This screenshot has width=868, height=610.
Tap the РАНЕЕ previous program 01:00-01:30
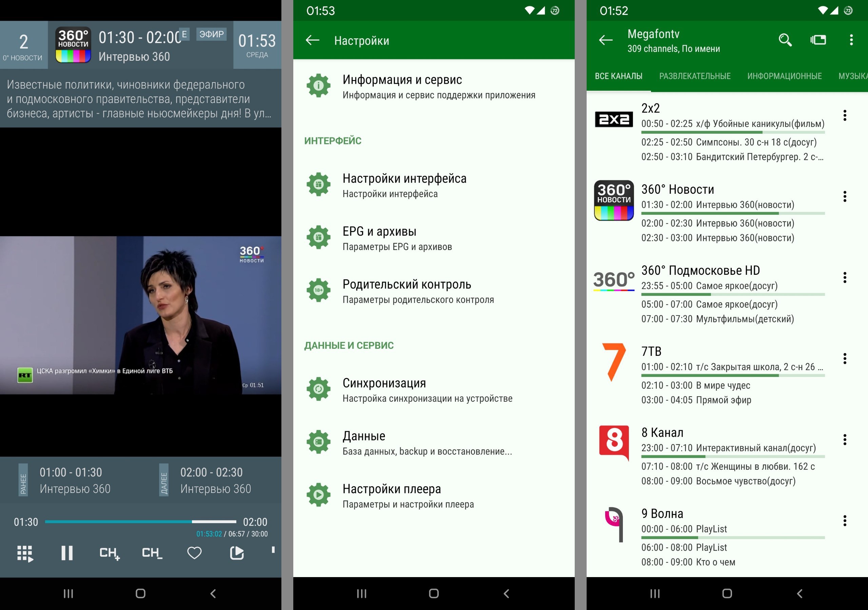[72, 480]
